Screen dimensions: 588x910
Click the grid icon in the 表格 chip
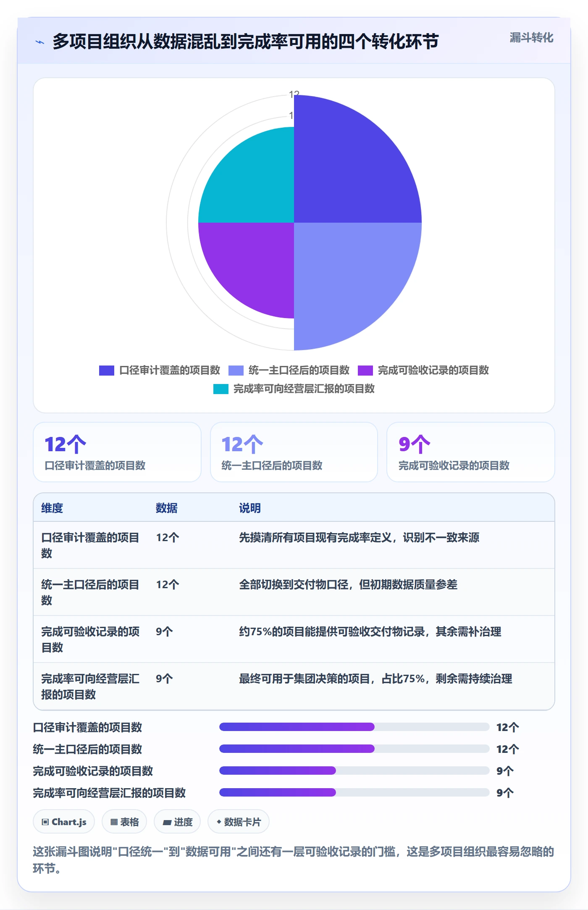click(114, 822)
